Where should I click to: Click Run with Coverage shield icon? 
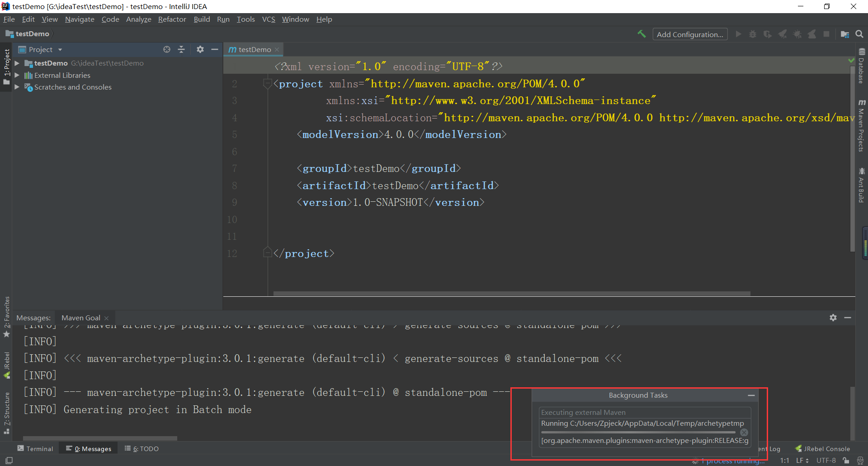click(768, 34)
